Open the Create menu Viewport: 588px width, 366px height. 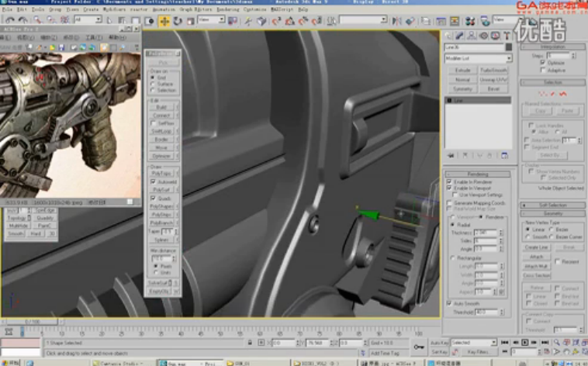pos(91,9)
